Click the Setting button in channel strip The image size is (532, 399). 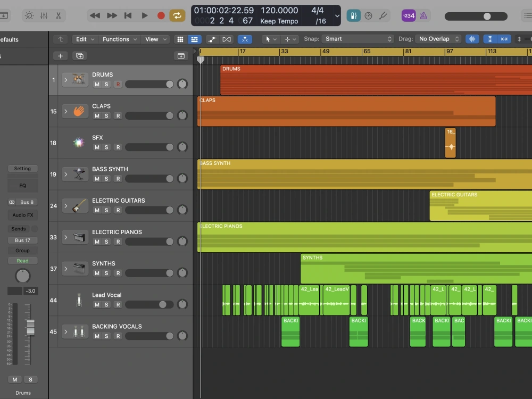[x=22, y=169]
